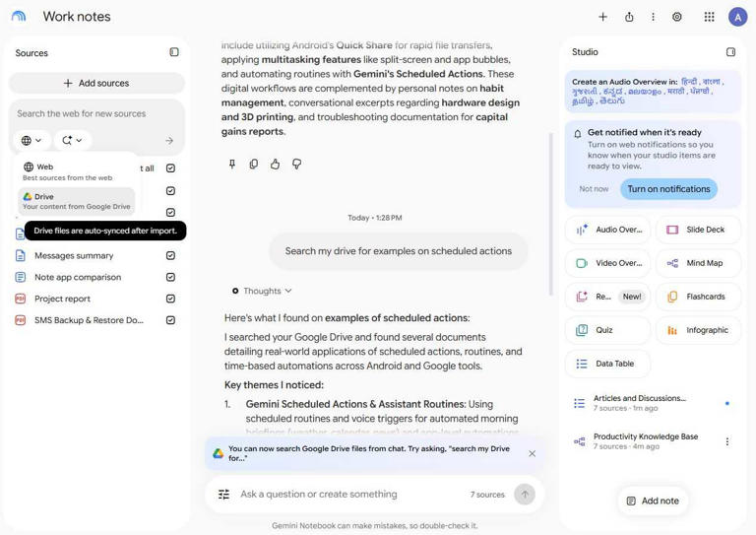The image size is (756, 535).
Task: Collapse the Studio panel
Action: (x=730, y=51)
